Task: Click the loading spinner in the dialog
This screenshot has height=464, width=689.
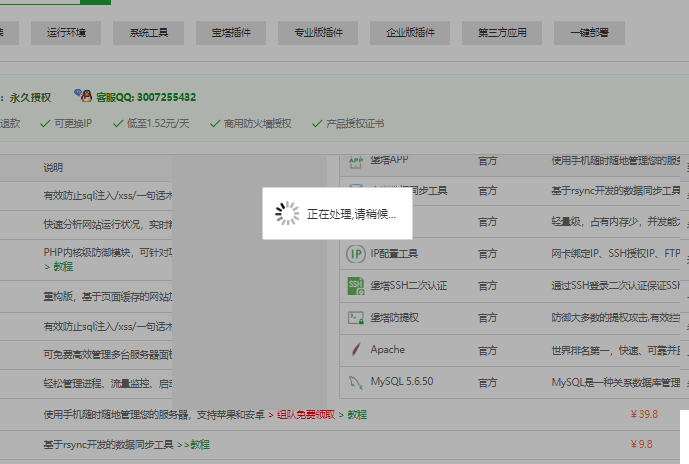Action: click(287, 214)
